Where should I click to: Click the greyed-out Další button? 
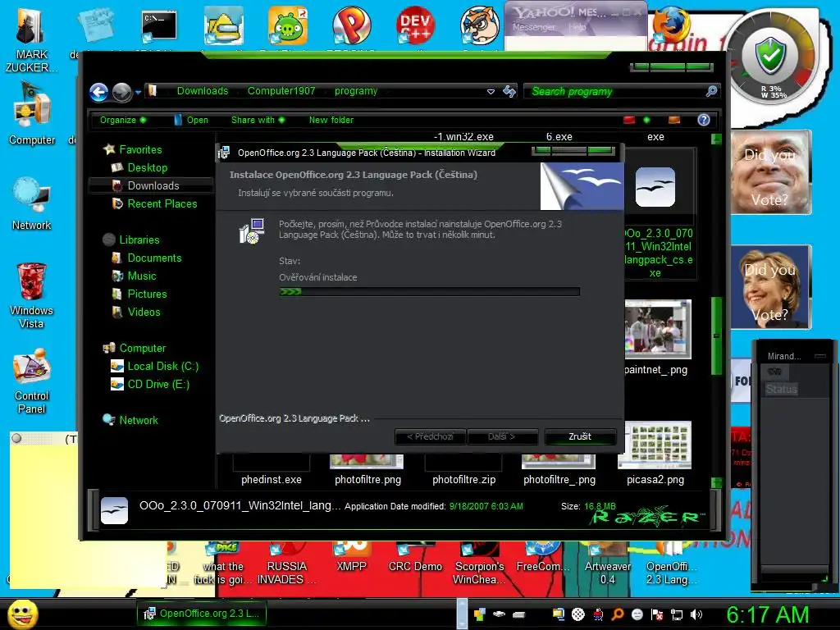[502, 436]
